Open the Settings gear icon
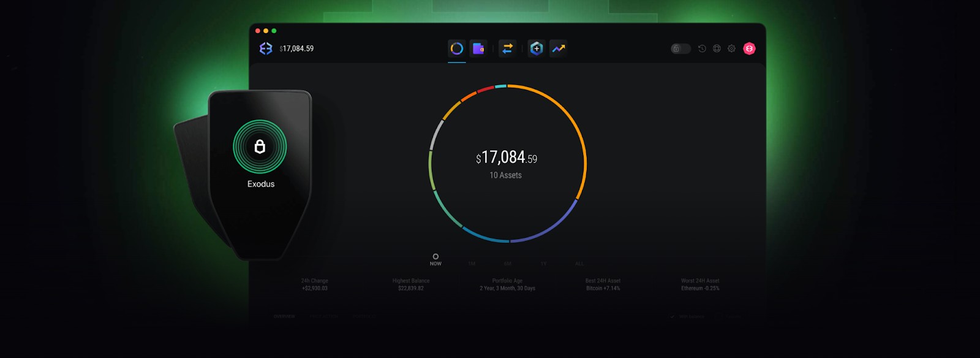 click(731, 48)
